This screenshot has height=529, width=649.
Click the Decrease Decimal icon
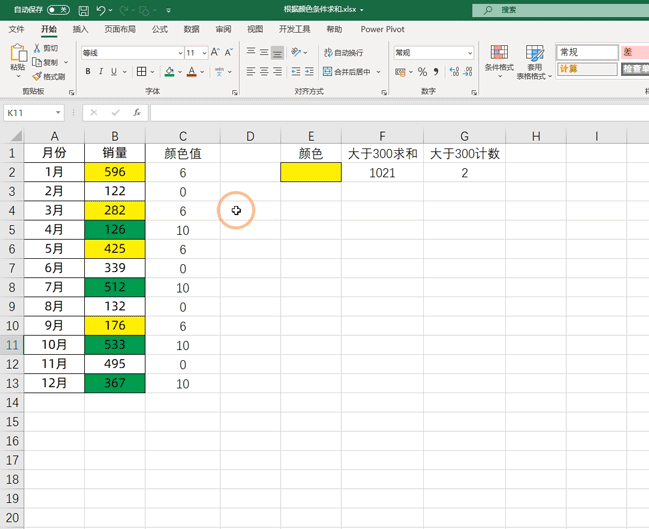[x=468, y=72]
